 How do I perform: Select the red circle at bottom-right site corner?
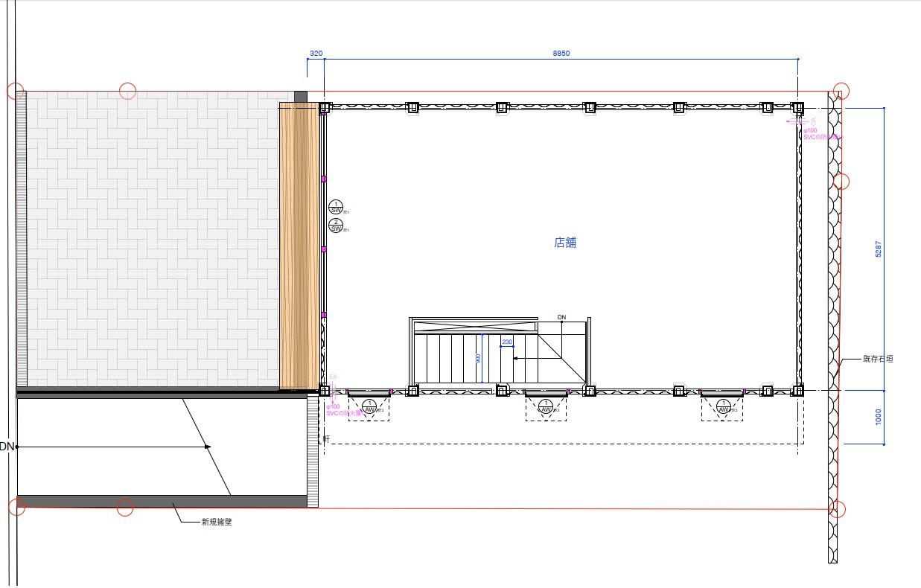tap(838, 509)
